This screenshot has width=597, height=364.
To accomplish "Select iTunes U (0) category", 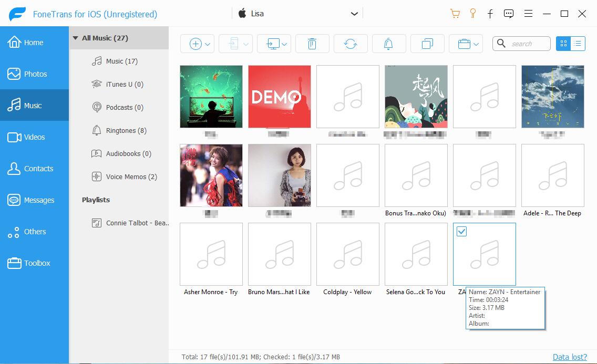I will tap(119, 85).
